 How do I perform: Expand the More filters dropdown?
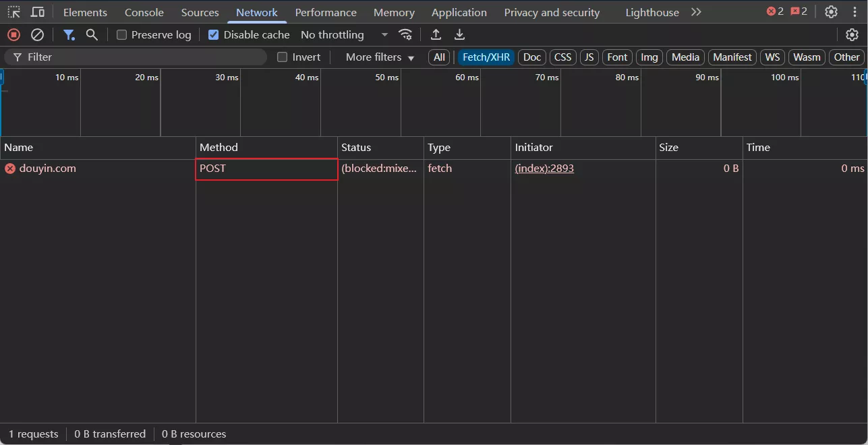380,57
